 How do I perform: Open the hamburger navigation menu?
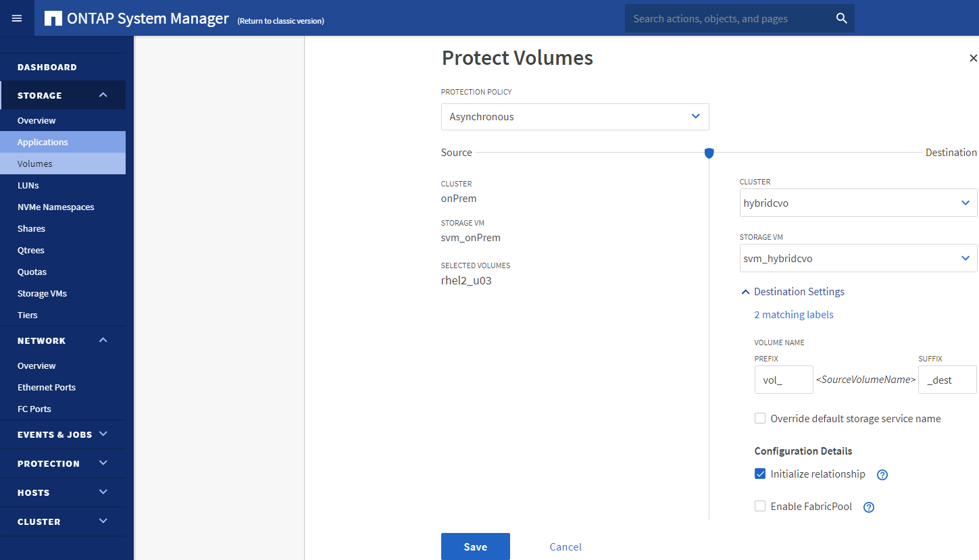[17, 18]
